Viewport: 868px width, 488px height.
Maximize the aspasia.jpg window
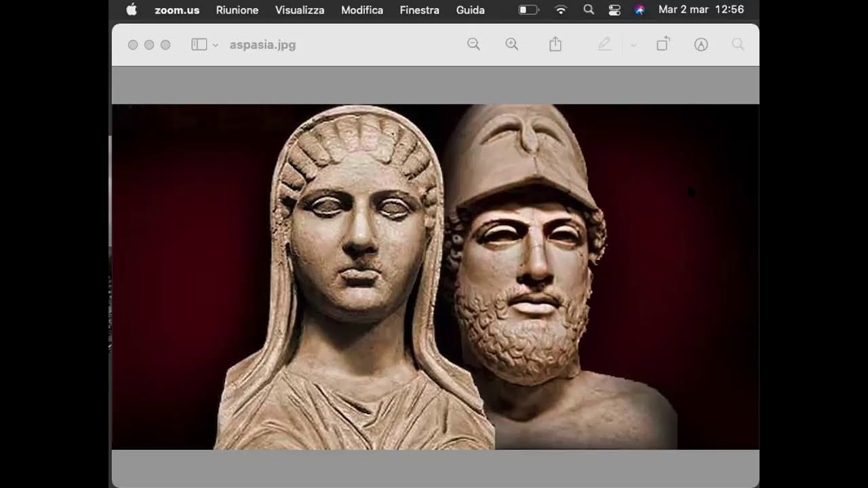point(165,45)
